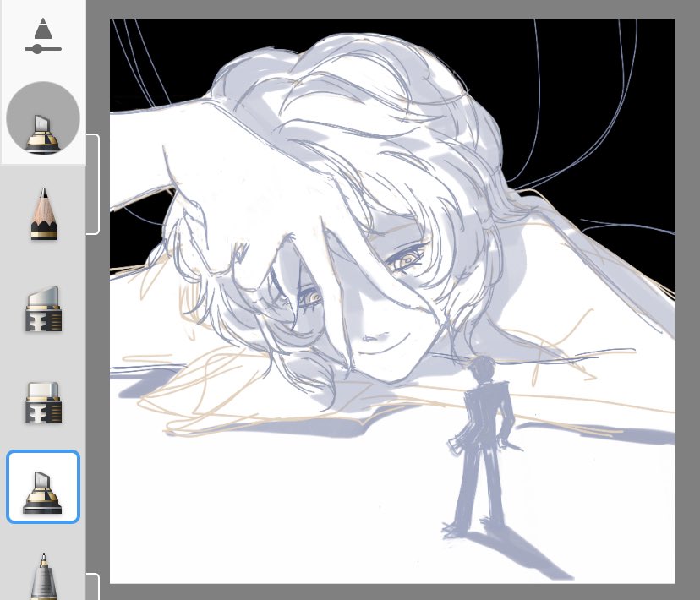Click the drawn face on the canvas
Screen dimensions: 700x600
[x=355, y=296]
